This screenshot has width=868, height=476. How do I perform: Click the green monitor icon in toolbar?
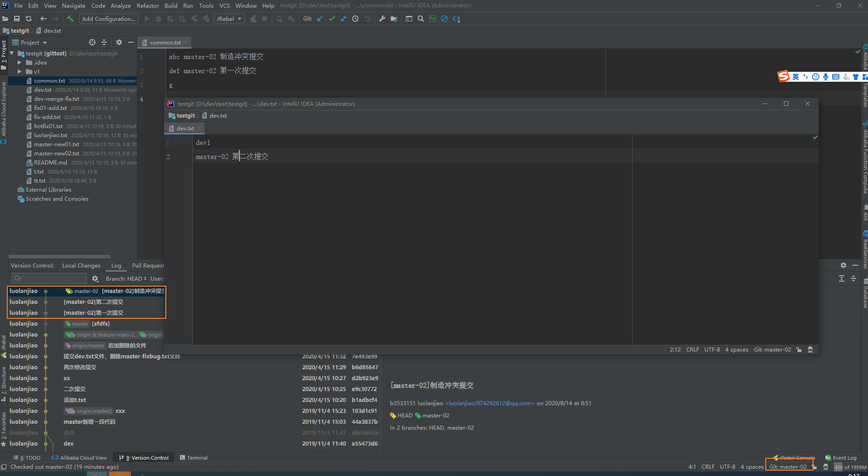(x=433, y=19)
